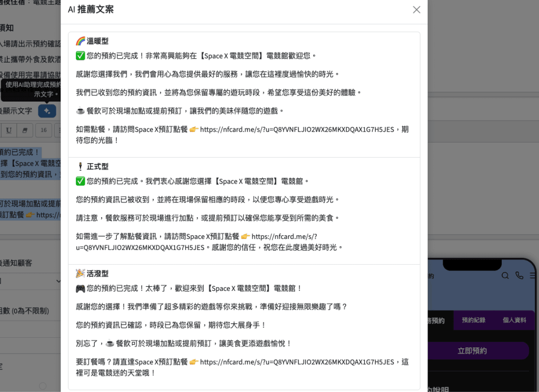Click the line '我們準備了超多精彩的遊戲等你來挑戰'
The image size is (539, 392).
[x=212, y=306]
